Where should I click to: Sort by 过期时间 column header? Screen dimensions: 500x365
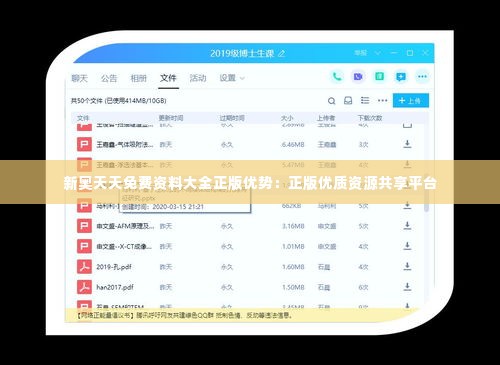[x=232, y=118]
